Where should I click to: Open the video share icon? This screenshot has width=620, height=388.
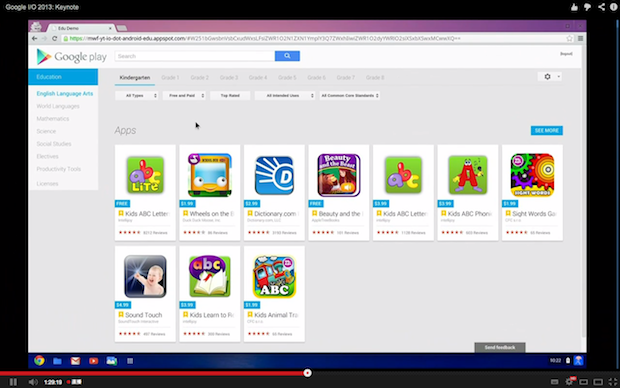[x=601, y=7]
